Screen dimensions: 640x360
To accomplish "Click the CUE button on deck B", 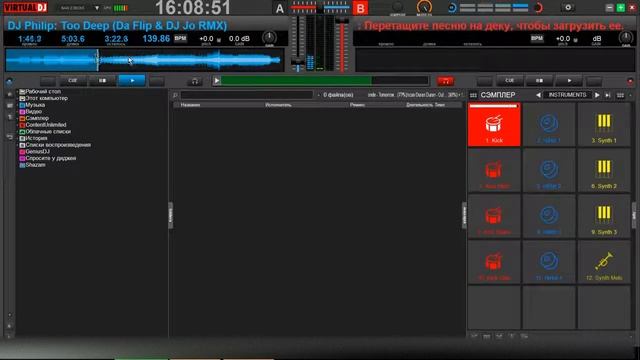I will pyautogui.click(x=509, y=80).
